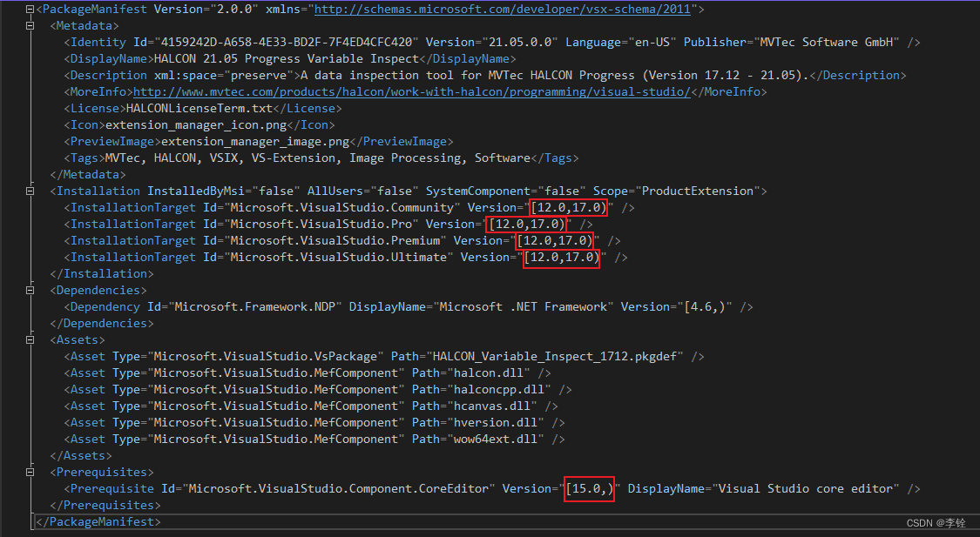Click "HALCON 21.05 Progress Variable Inspect" display name
This screenshot has height=537, width=980.
point(287,58)
